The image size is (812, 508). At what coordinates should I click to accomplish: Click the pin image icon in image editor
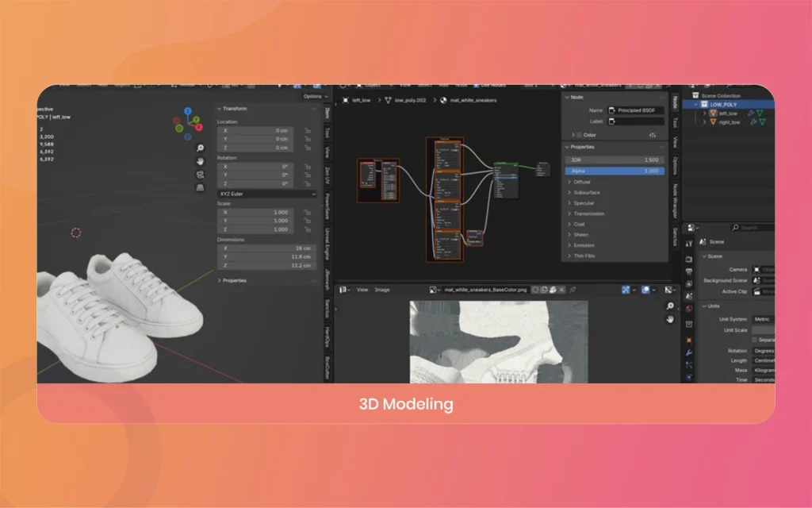click(573, 290)
